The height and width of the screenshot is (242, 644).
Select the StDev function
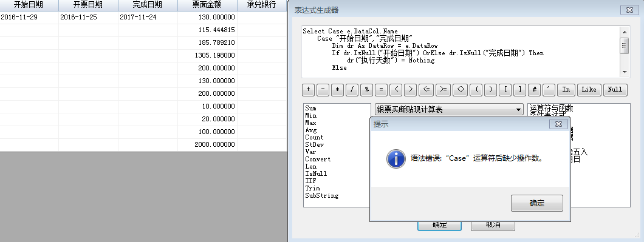tap(314, 144)
